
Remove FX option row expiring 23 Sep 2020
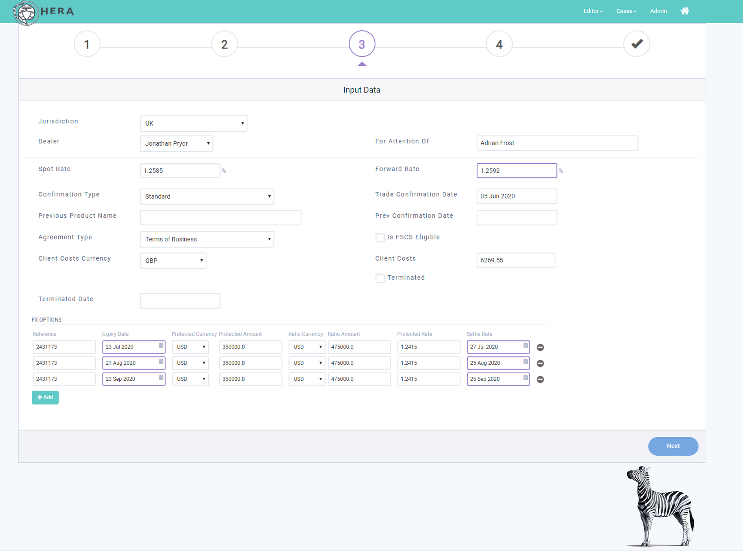[x=540, y=380]
